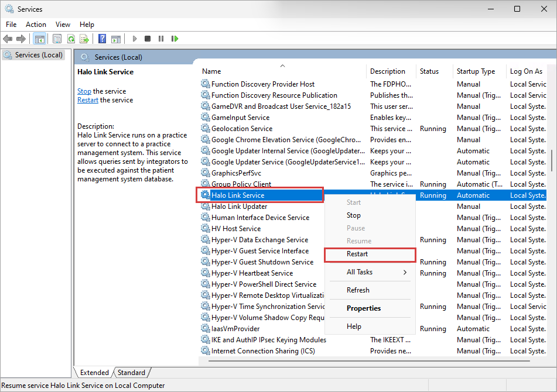Open the blue Help question-mark icon
The image size is (557, 392).
click(102, 39)
